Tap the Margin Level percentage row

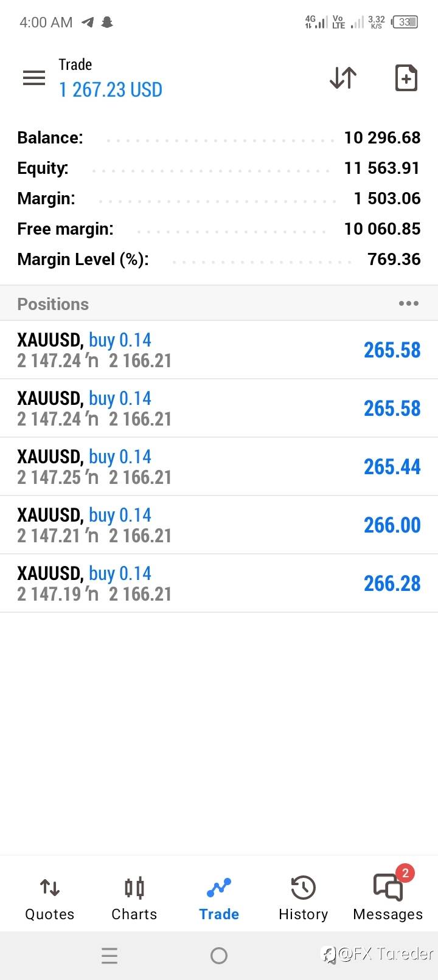[x=219, y=259]
